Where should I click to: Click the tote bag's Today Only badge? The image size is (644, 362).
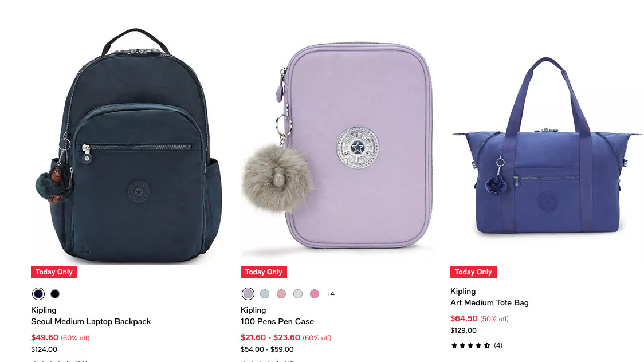coord(473,272)
